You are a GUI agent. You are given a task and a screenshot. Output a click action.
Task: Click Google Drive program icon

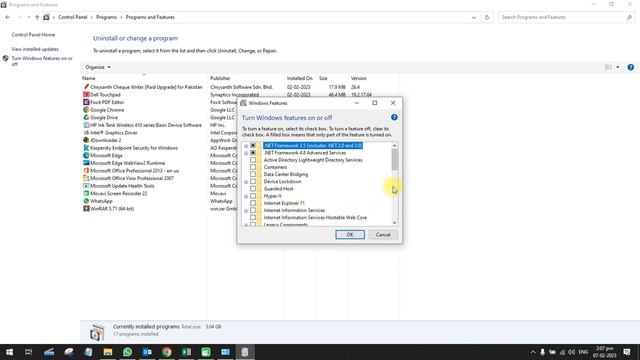[86, 117]
